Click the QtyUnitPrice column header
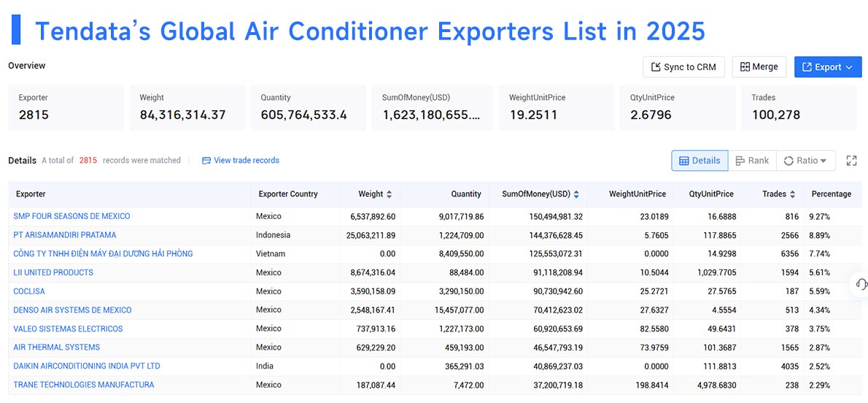Screen dimensions: 868x403 pos(711,195)
